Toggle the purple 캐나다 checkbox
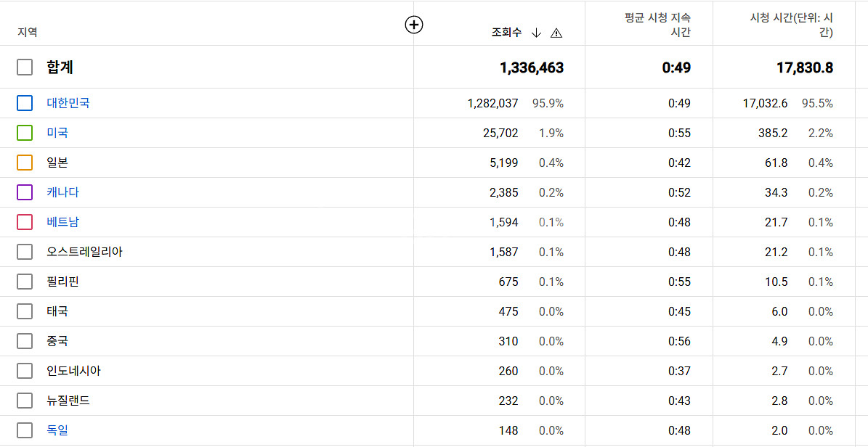 (x=25, y=192)
